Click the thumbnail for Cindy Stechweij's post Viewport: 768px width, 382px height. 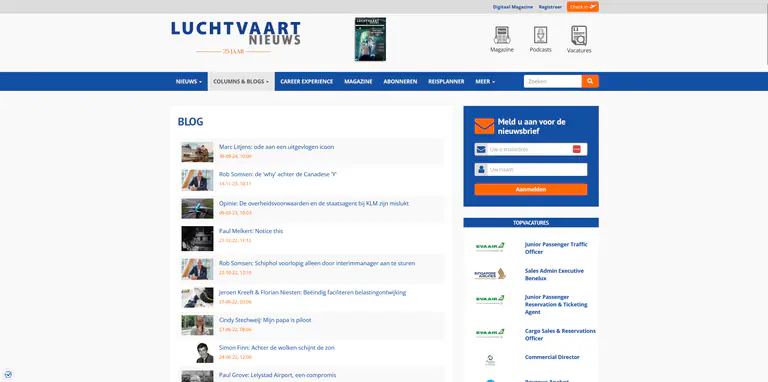point(197,325)
